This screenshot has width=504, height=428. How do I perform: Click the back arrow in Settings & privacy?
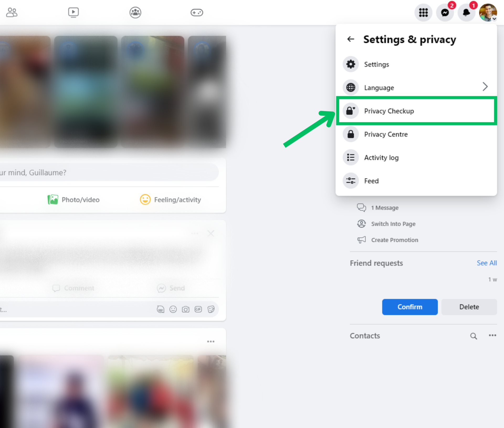point(351,39)
